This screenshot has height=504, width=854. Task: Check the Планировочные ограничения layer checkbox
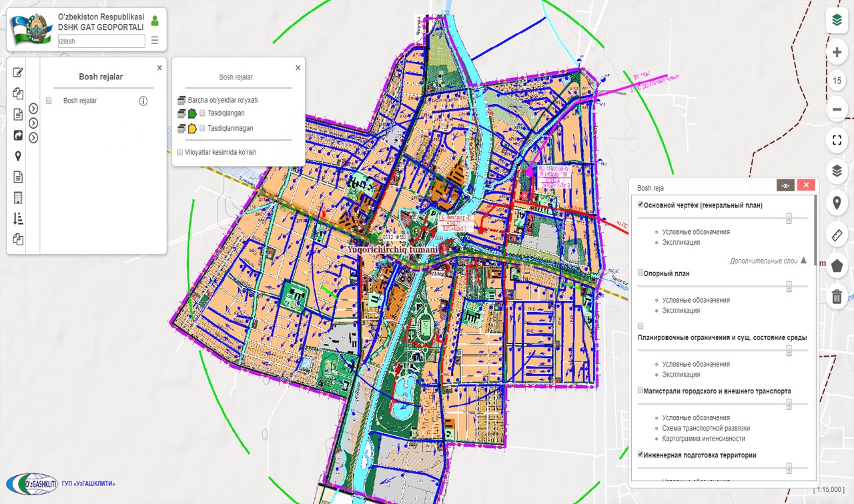coord(640,326)
